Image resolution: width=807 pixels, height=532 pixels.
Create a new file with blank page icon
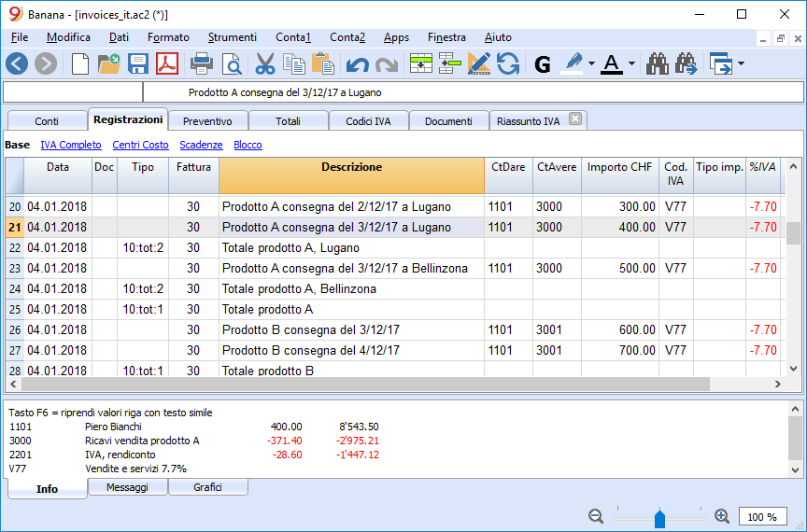79,64
